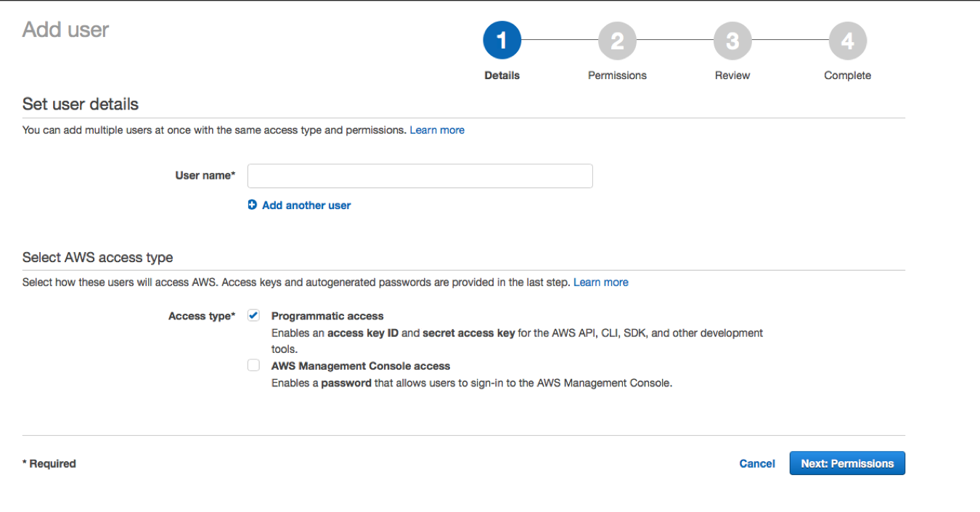The image size is (980, 512).
Task: Click the plus icon beside Add another user
Action: (x=252, y=204)
